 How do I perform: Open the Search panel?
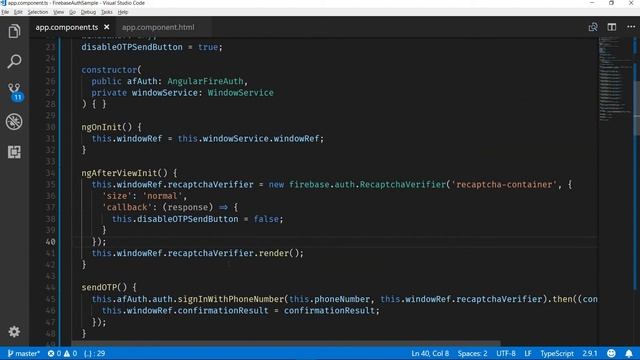14,61
